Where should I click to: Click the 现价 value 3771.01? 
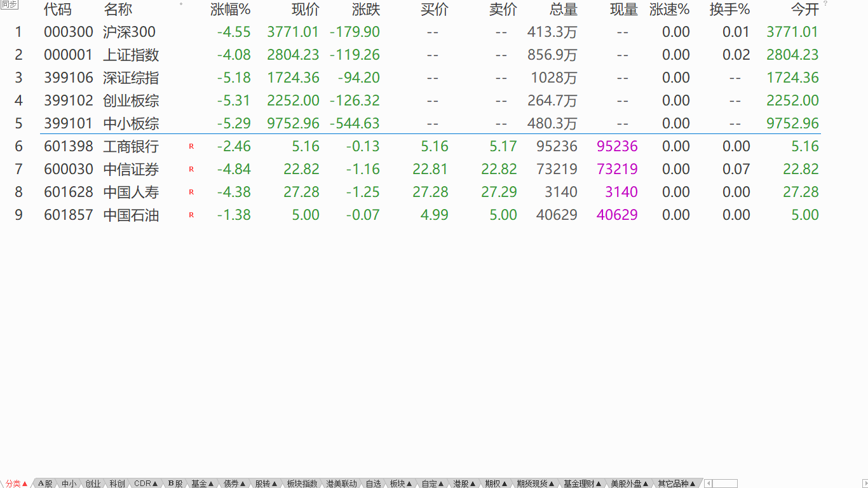click(294, 32)
